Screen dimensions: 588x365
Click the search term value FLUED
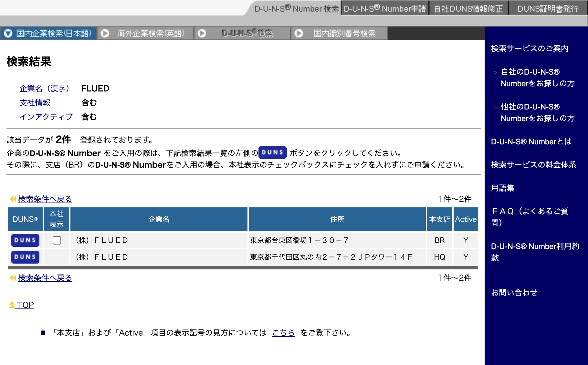tap(95, 89)
